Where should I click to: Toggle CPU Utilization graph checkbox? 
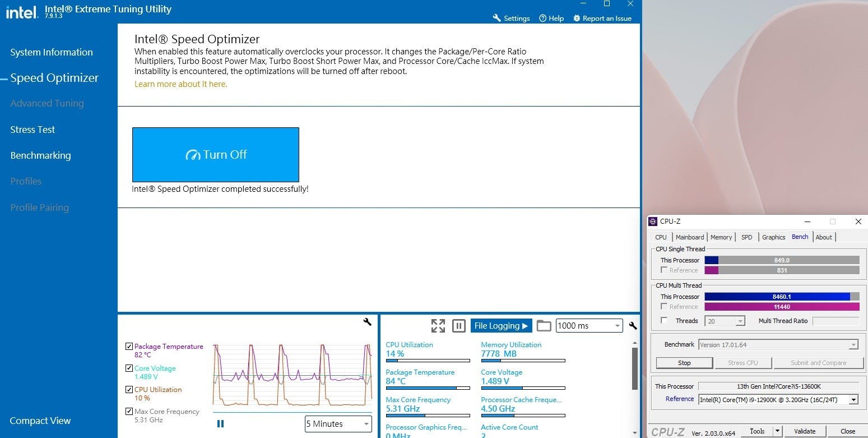pos(129,390)
